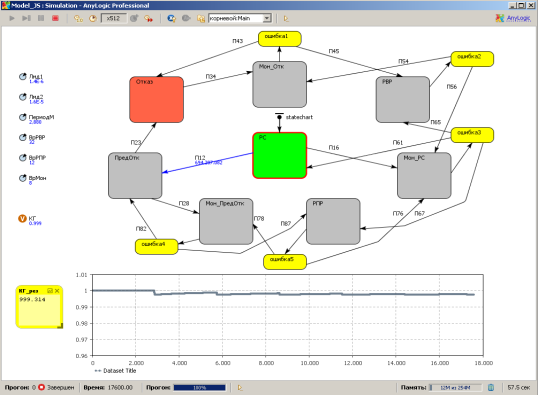538x395 pixels.
Task: Click the orange КГ variable icon
Action: tap(22, 219)
